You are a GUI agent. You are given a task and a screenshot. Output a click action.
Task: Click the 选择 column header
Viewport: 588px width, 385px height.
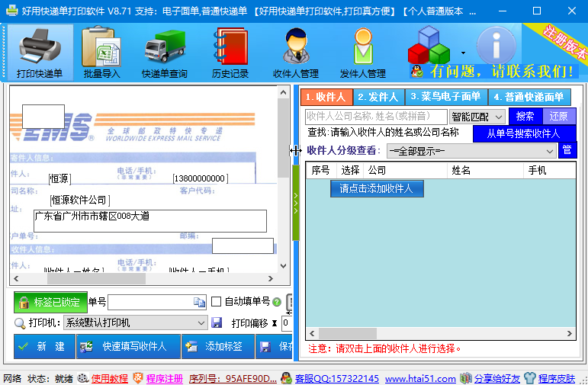(x=350, y=170)
